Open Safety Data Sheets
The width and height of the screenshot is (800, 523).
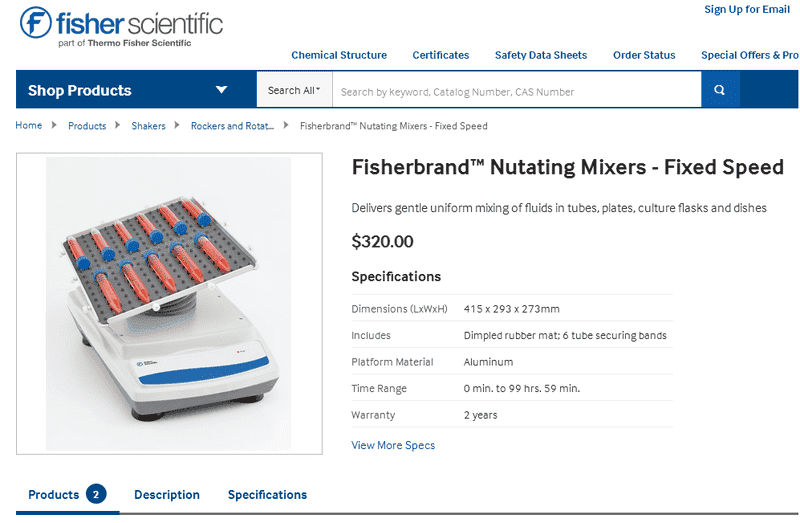click(x=541, y=55)
